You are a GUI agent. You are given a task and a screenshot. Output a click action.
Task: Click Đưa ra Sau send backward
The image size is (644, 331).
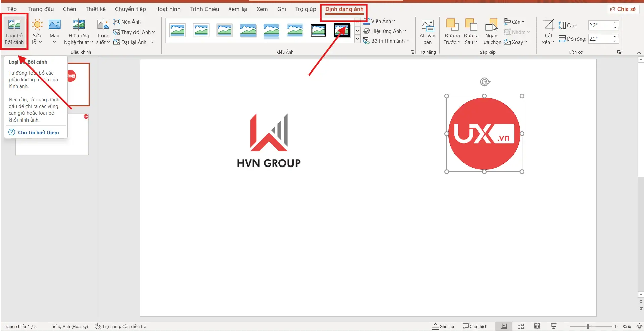(471, 32)
